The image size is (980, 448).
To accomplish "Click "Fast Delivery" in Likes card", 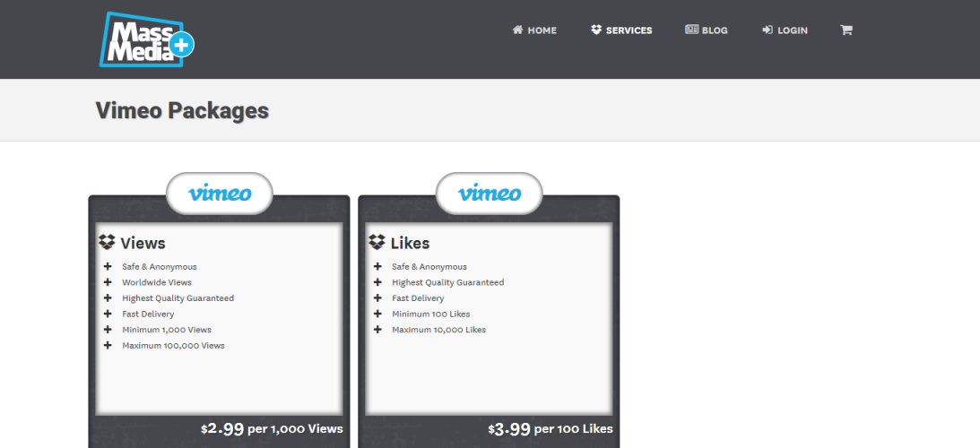I will pos(418,298).
